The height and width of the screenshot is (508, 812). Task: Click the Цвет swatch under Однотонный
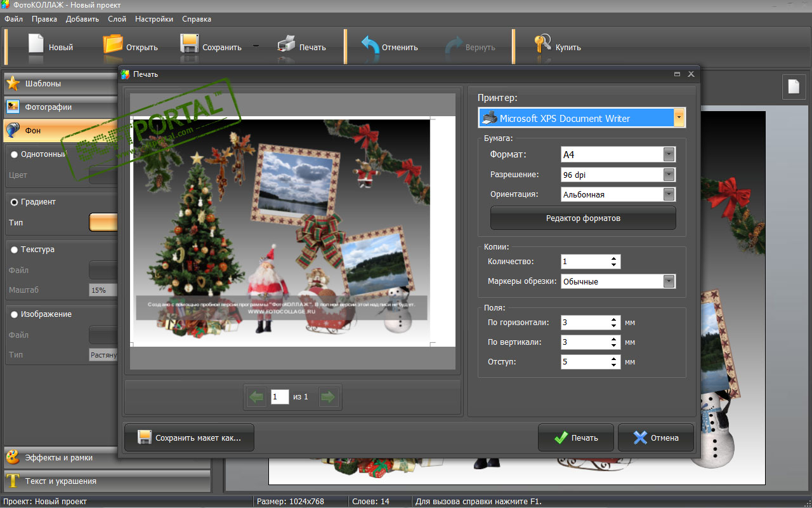[x=103, y=175]
